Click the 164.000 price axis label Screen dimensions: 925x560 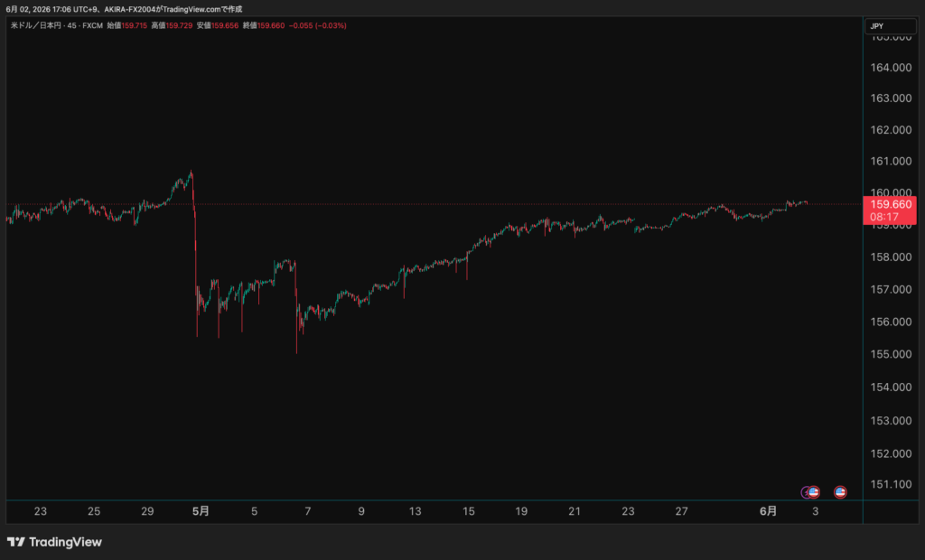click(x=891, y=68)
